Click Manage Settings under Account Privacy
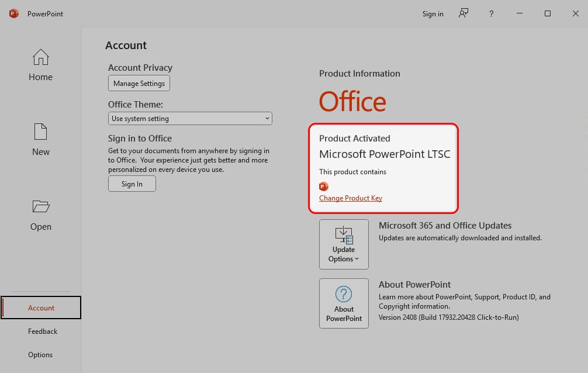The width and height of the screenshot is (588, 373). pos(139,83)
